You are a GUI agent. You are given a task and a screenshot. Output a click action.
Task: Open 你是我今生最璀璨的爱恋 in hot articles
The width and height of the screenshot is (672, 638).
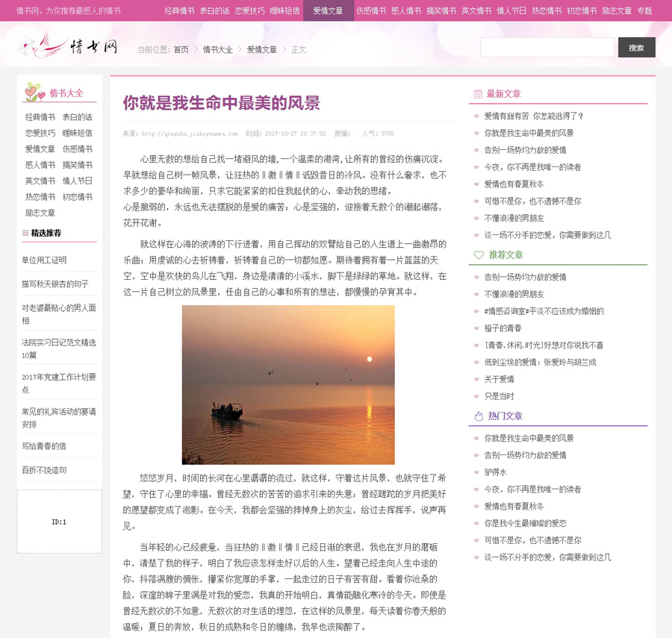click(525, 523)
